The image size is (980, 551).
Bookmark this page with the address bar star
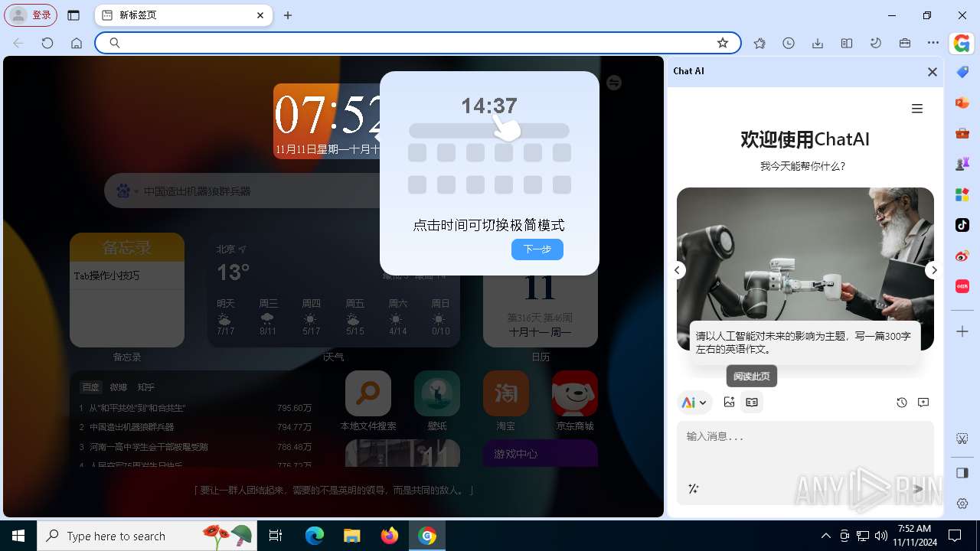pyautogui.click(x=723, y=43)
